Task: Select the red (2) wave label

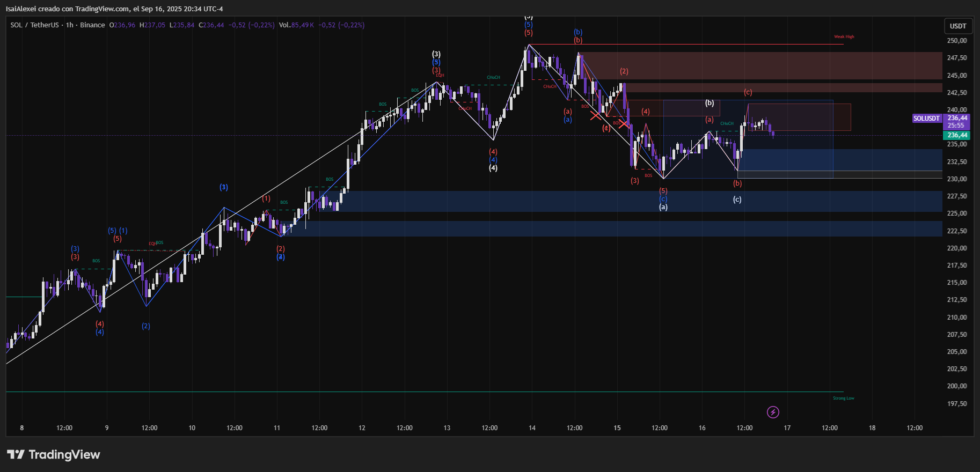Action: coord(624,71)
